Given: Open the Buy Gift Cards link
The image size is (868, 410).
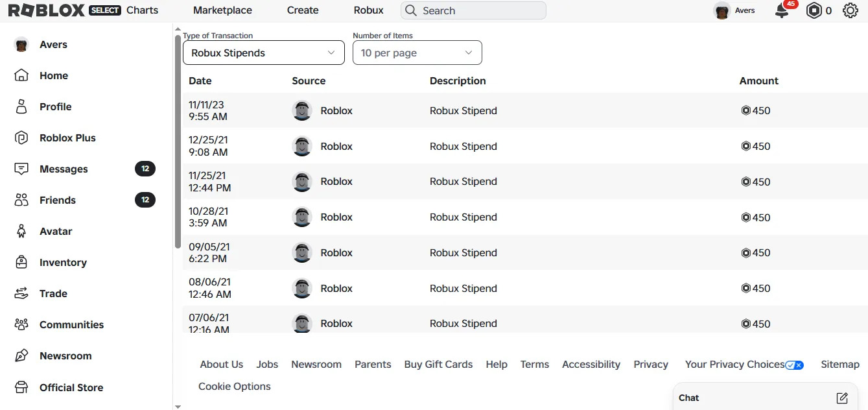Looking at the screenshot, I should [438, 365].
